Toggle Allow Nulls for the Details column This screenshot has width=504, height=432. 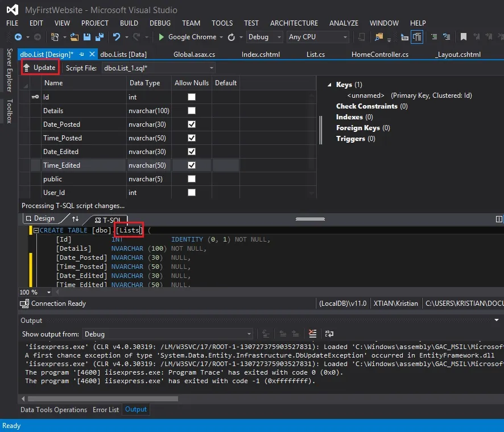click(192, 110)
